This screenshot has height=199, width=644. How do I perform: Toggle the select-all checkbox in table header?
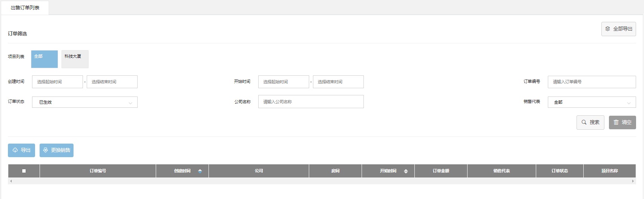point(24,171)
